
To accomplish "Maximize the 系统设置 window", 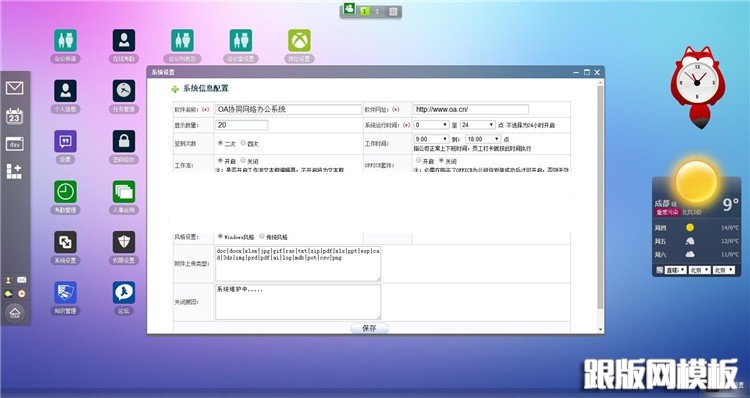I will tap(587, 72).
